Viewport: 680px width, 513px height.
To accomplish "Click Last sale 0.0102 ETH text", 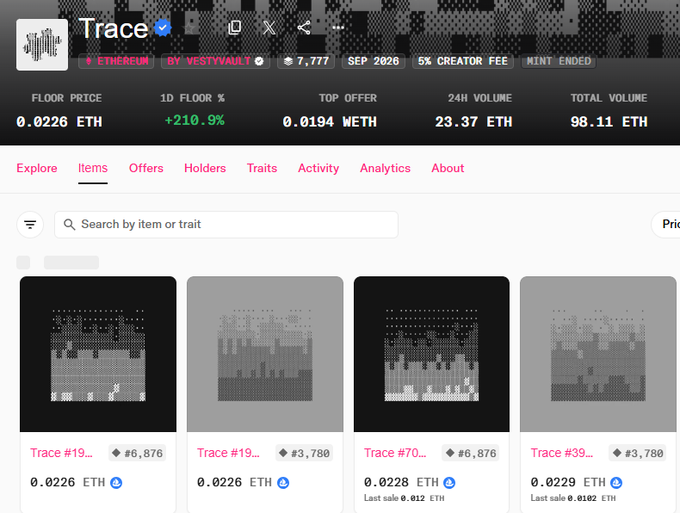I will click(573, 498).
